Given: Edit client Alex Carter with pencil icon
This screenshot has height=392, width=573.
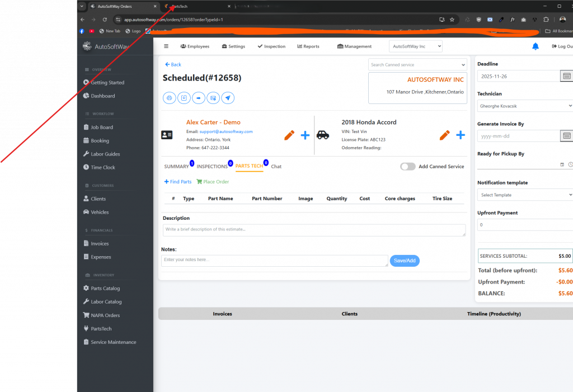Looking at the screenshot, I should [x=289, y=135].
